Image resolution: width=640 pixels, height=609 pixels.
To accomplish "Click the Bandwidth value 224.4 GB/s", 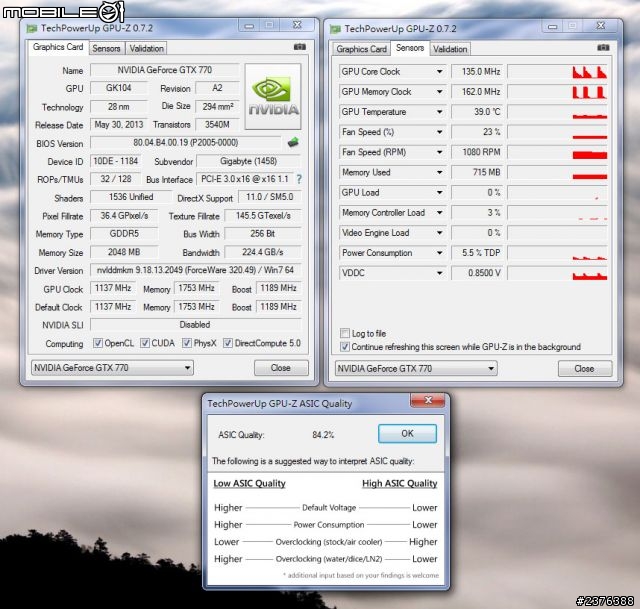I will pyautogui.click(x=263, y=252).
